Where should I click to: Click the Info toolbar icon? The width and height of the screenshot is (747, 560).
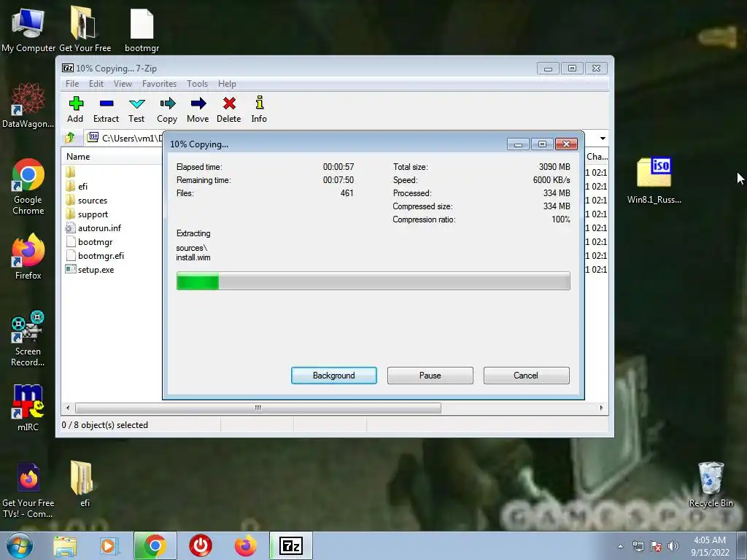(259, 109)
